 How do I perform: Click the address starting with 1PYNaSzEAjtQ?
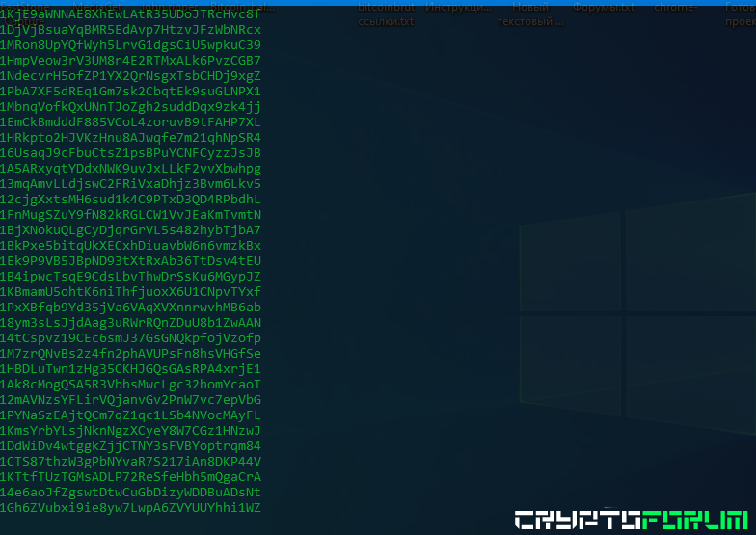tap(130, 415)
